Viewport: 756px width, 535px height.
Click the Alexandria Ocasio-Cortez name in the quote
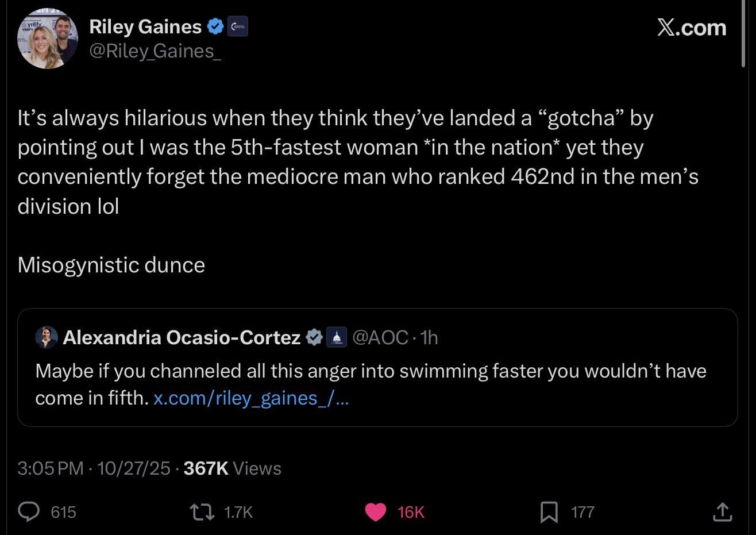(182, 337)
